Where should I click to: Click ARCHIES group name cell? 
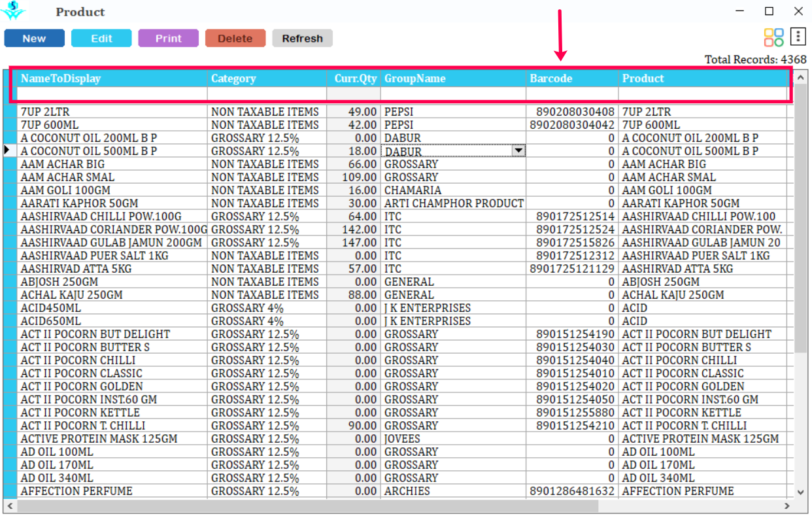(x=453, y=491)
